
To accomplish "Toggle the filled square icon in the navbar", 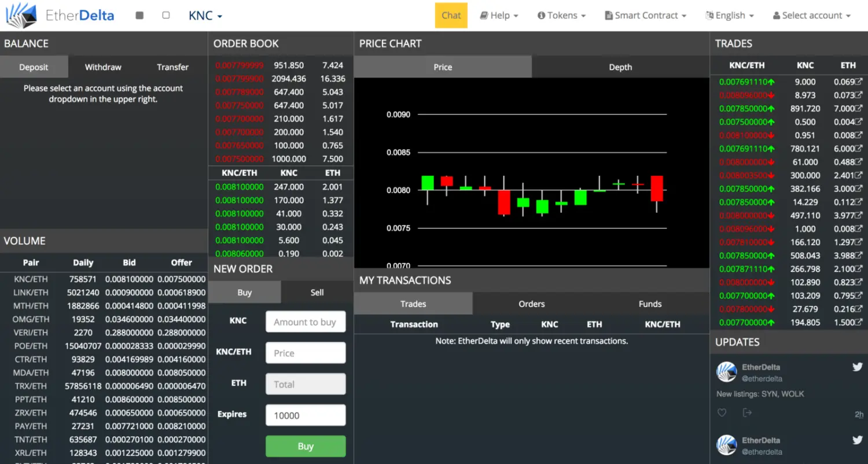I will click(x=139, y=15).
